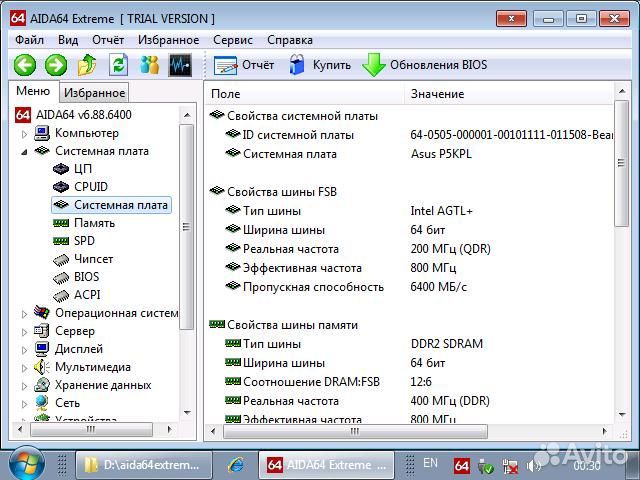640x480 pixels.
Task: Expand the Хранение данных node
Action: [24, 385]
